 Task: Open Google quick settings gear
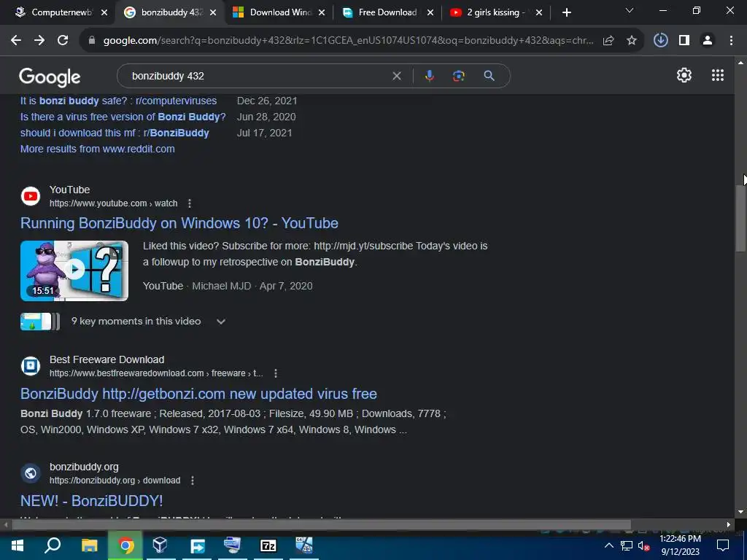click(684, 75)
